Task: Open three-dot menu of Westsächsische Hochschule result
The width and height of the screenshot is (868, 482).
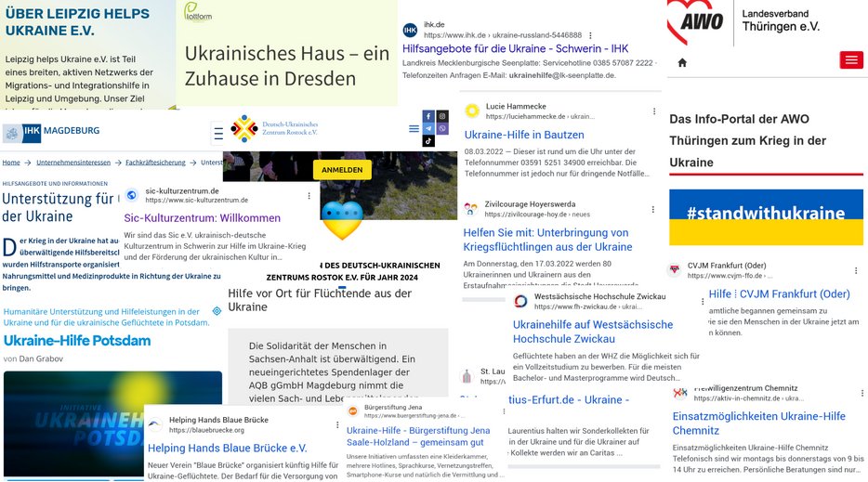Action: point(703,302)
